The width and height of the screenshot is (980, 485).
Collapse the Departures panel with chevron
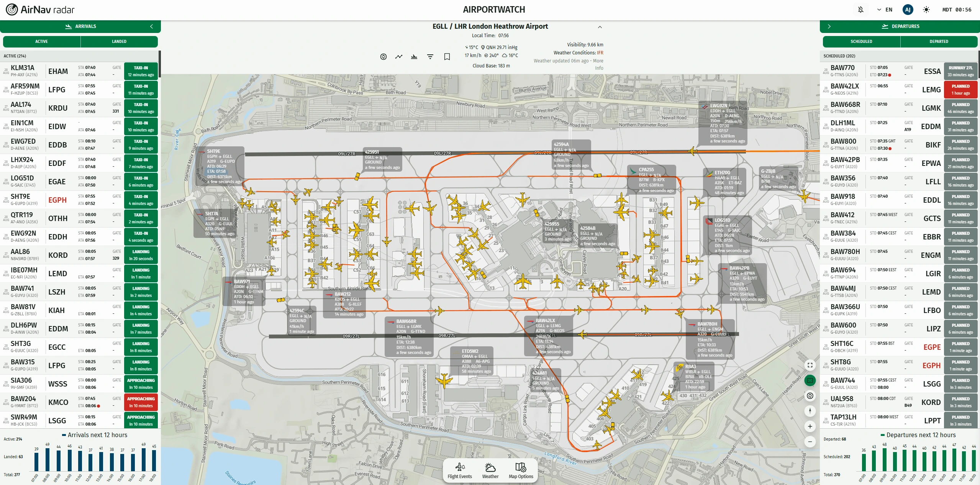(x=829, y=26)
